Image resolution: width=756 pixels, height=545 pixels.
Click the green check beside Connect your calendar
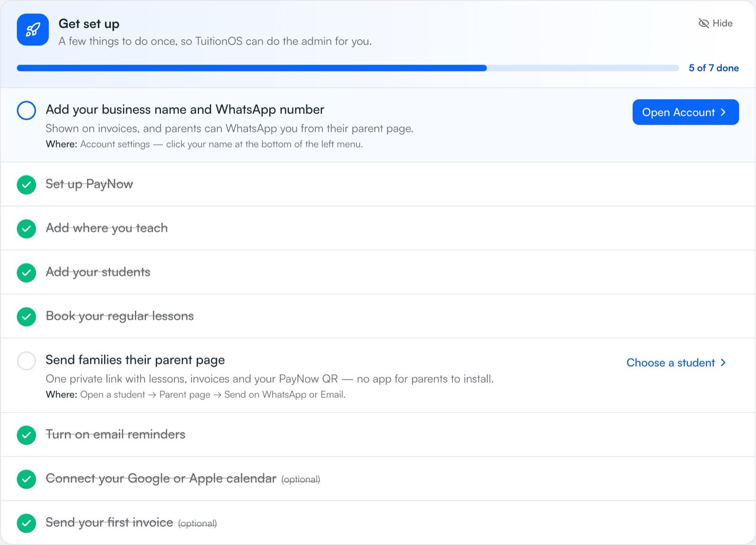(26, 479)
